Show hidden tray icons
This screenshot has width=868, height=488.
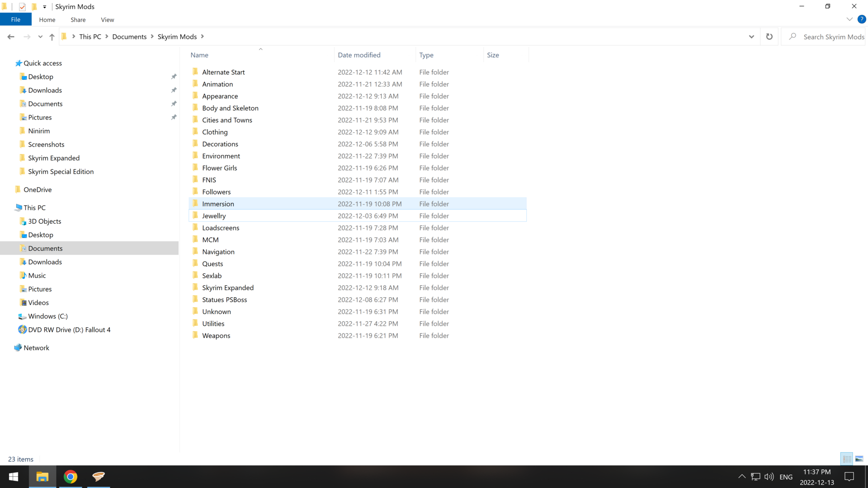point(742,477)
